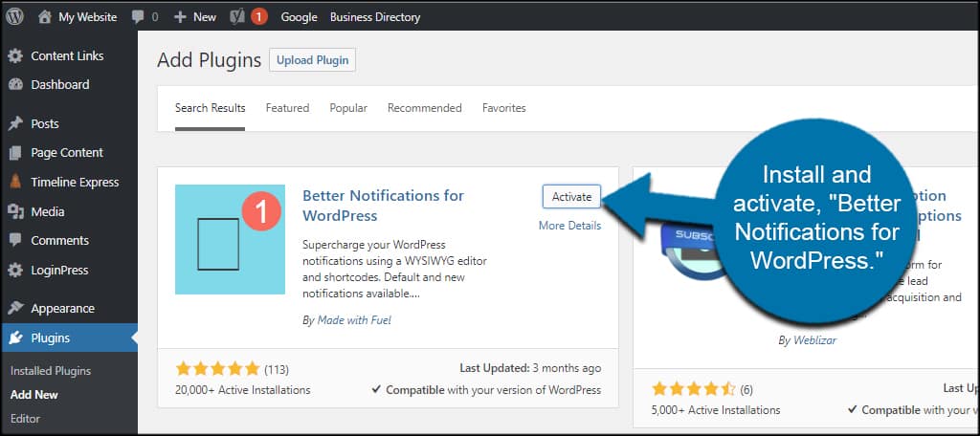980x436 pixels.
Task: Open comments bubble icon in admin bar
Action: [138, 17]
